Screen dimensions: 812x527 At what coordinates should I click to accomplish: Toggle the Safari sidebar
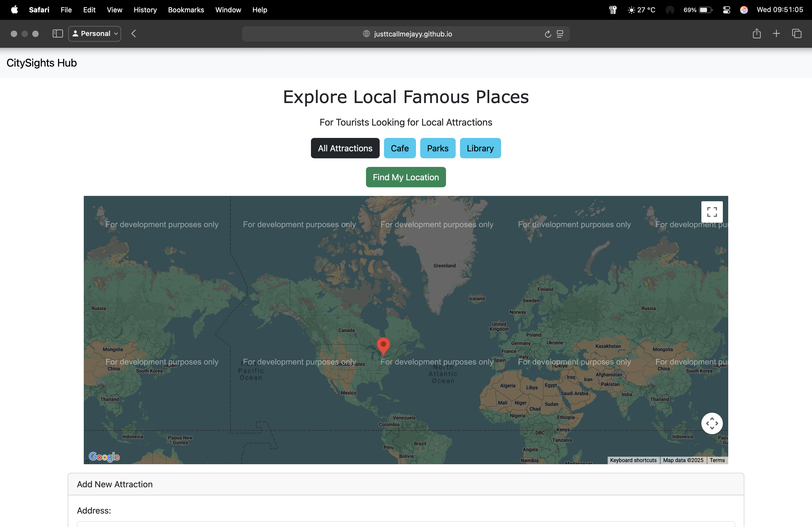click(58, 33)
